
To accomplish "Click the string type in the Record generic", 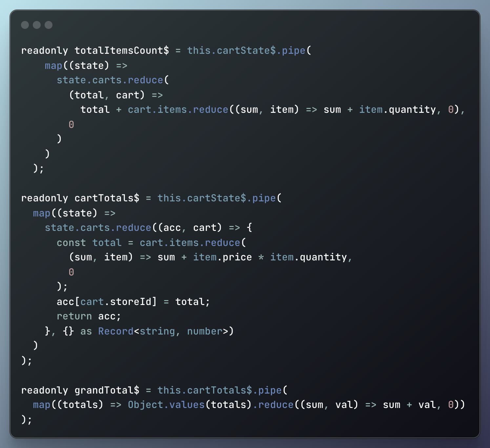I will click(157, 331).
